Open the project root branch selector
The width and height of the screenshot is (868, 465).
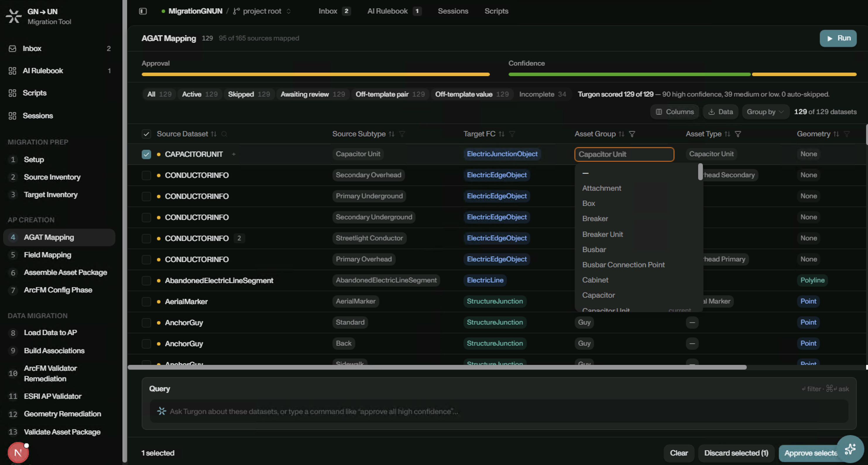[x=262, y=11]
